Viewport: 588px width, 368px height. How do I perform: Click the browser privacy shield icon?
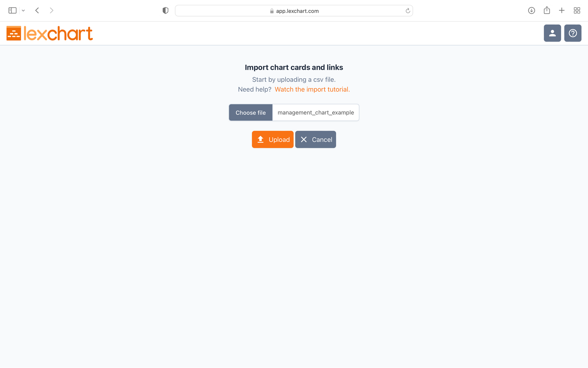click(x=165, y=11)
